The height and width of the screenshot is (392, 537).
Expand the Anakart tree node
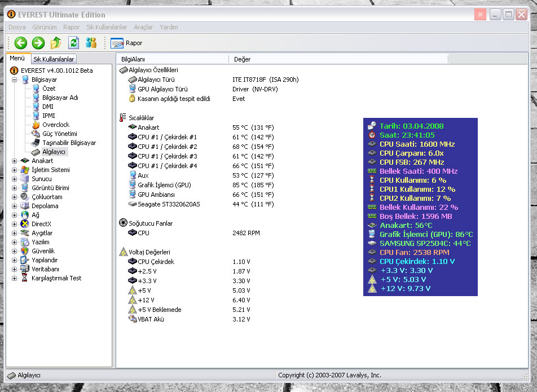(x=15, y=161)
